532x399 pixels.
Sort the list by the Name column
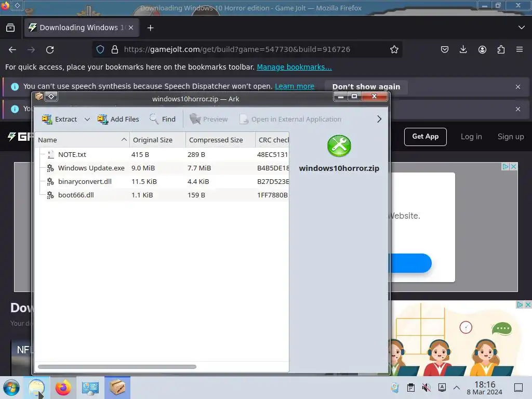(x=82, y=140)
